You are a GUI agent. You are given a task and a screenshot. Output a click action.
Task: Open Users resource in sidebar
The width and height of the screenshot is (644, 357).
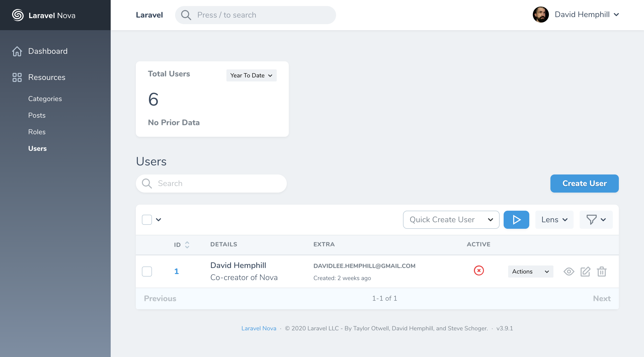37,149
